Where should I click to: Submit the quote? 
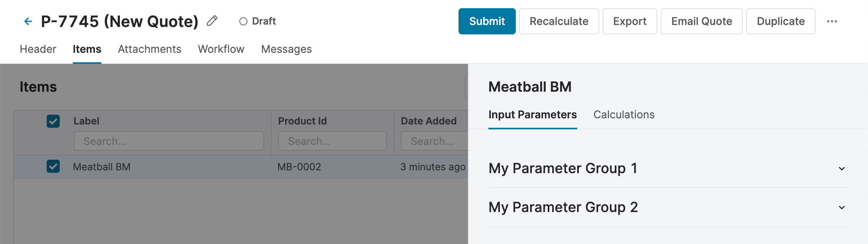pyautogui.click(x=487, y=21)
